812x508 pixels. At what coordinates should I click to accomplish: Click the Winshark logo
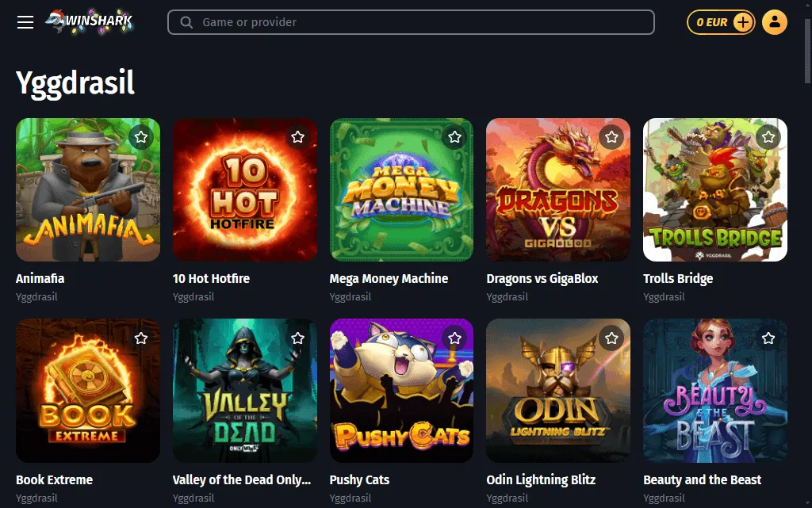pyautogui.click(x=89, y=21)
